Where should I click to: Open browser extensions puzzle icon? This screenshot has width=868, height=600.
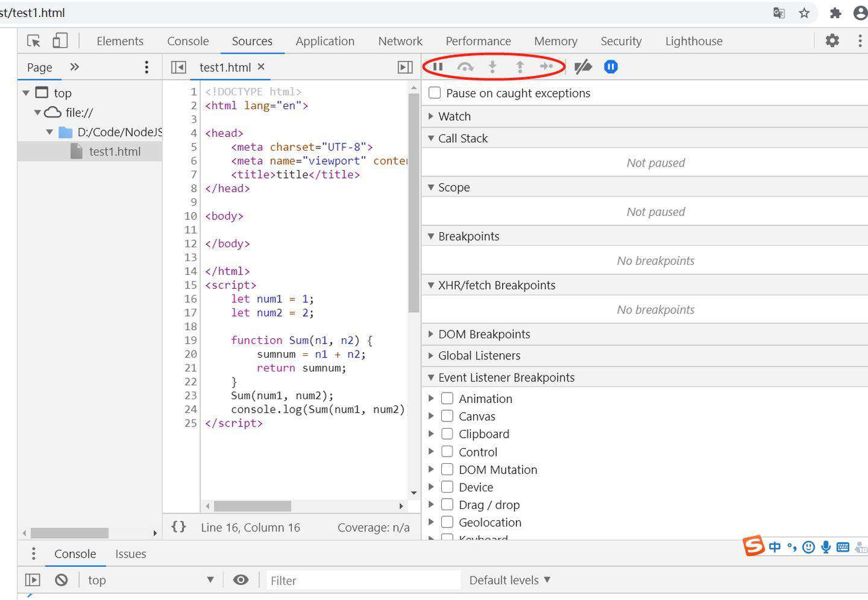835,13
